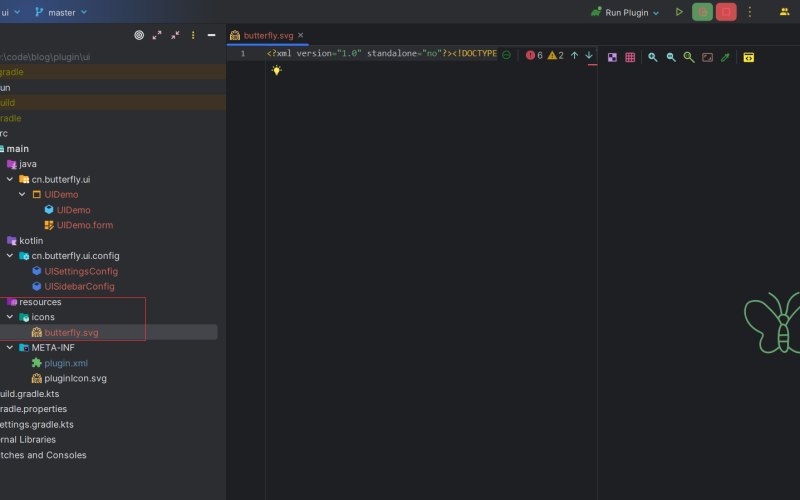Screen dimensions: 800x500
Task: Stop the running process with the red button
Action: point(726,12)
